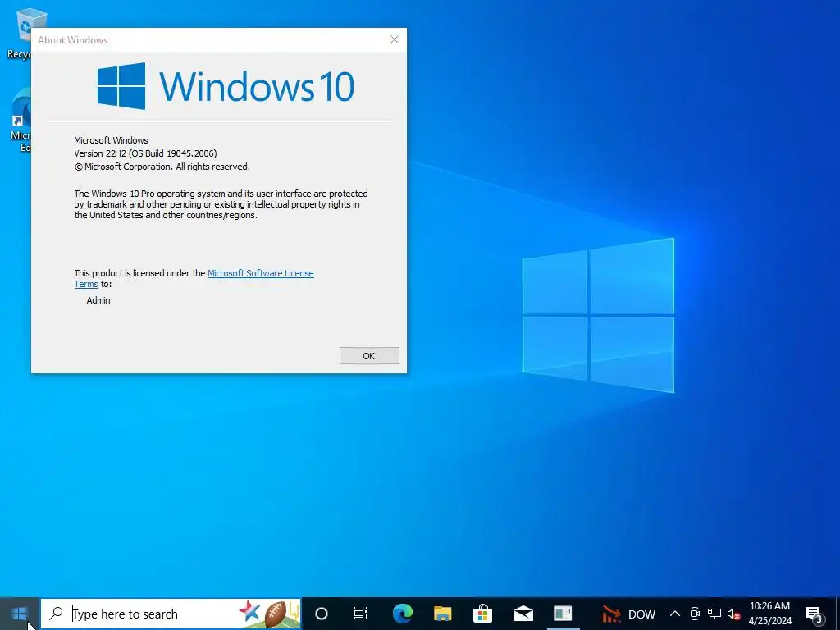Show hidden system tray icons
840x630 pixels.
click(x=675, y=614)
